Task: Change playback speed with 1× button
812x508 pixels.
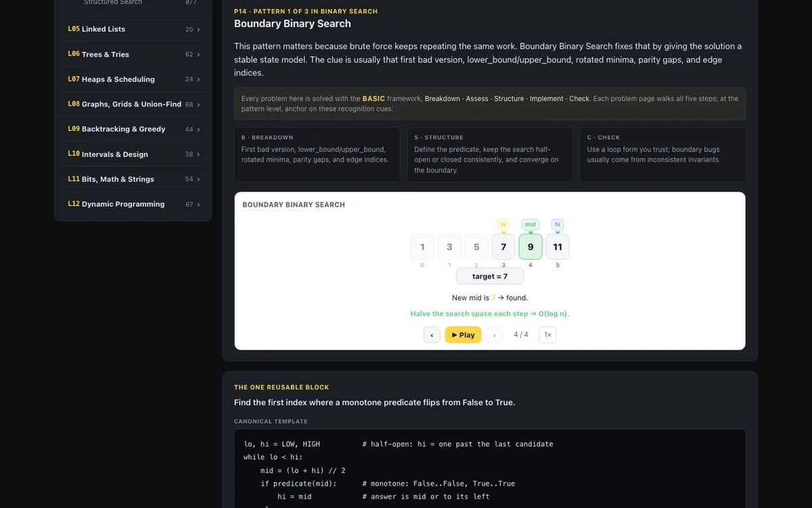Action: tap(547, 335)
